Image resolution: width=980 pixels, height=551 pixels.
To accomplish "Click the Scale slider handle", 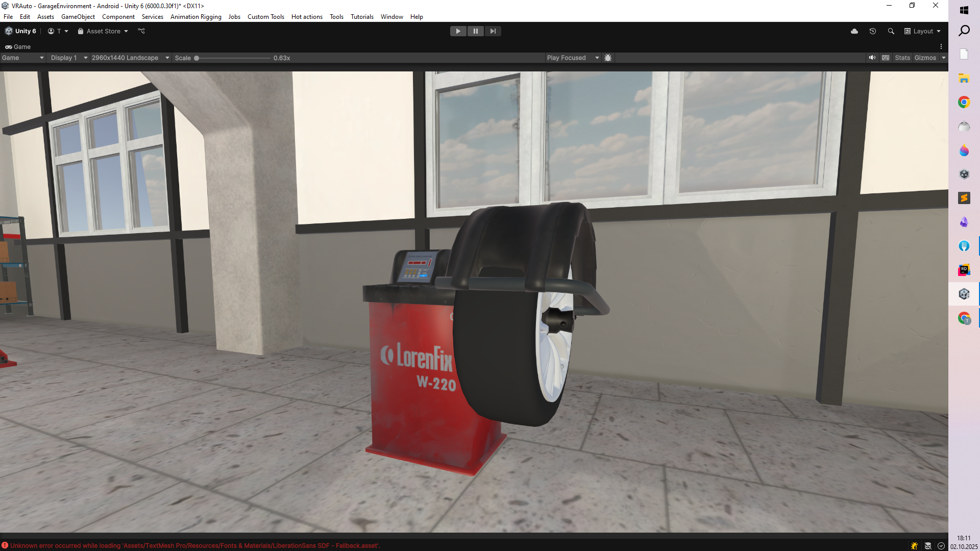I will coord(197,58).
